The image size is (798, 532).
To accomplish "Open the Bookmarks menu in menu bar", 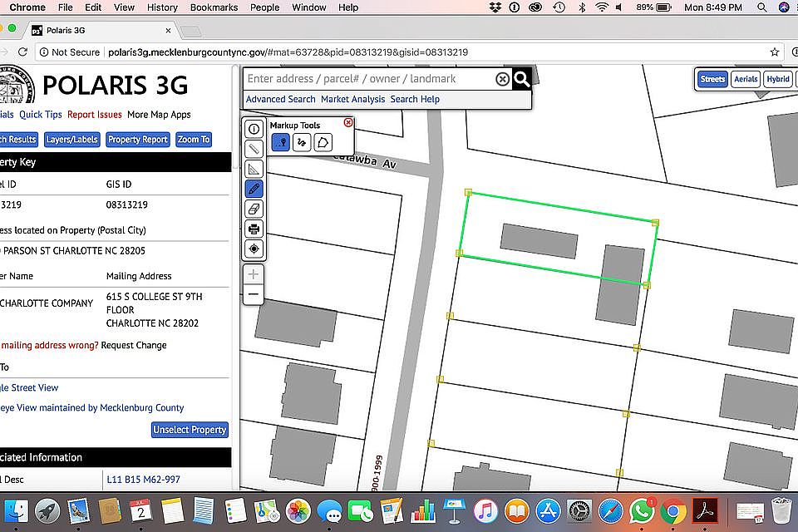I will click(x=214, y=7).
